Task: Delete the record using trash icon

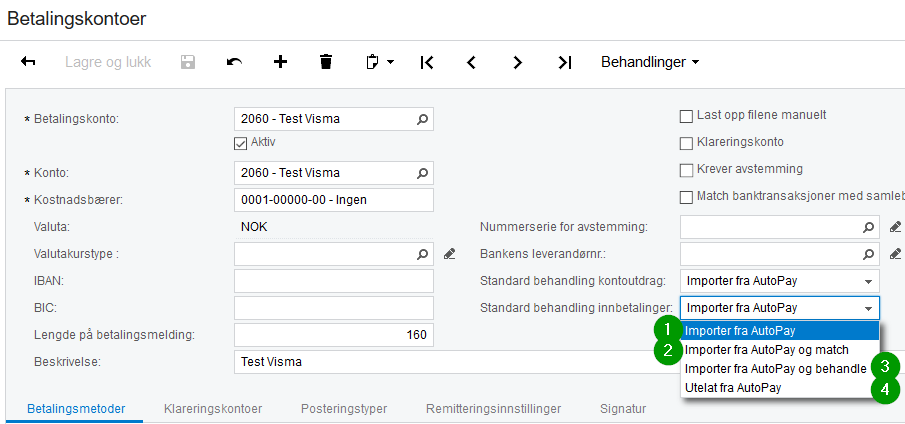Action: point(325,62)
